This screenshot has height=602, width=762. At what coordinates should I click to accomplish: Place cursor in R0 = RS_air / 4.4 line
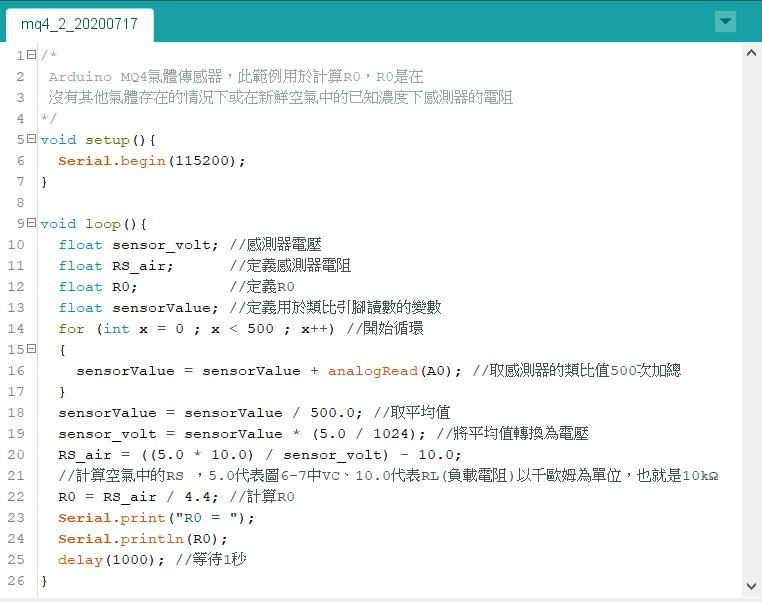[x=139, y=497]
